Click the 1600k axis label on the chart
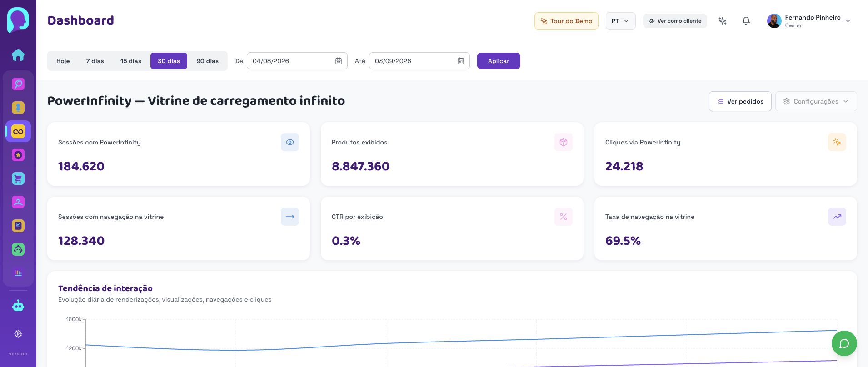Viewport: 868px width, 367px height. click(74, 319)
